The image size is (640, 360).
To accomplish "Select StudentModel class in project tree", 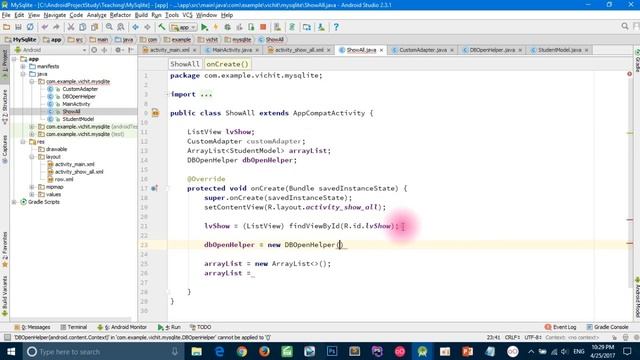I will (x=78, y=119).
